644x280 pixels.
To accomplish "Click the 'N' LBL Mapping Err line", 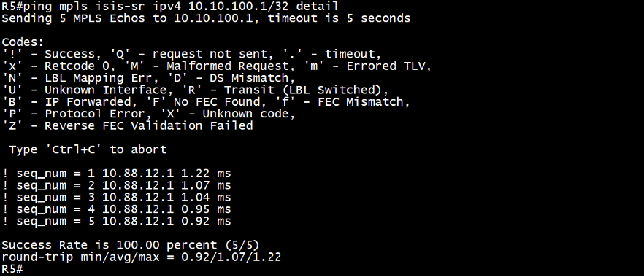I will (149, 78).
